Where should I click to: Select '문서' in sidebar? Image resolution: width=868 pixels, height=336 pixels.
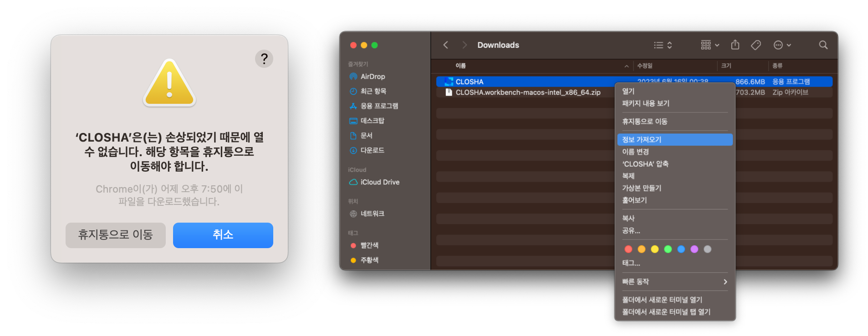[x=361, y=136]
